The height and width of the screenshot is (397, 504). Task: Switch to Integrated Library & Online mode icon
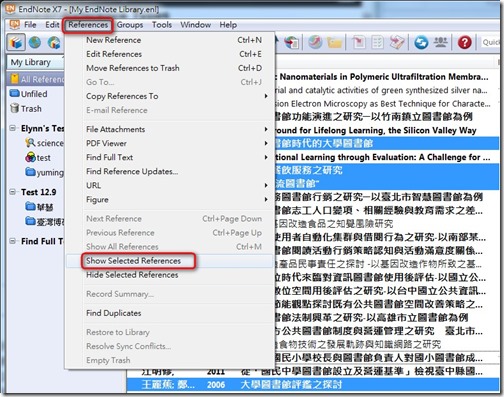pos(54,43)
